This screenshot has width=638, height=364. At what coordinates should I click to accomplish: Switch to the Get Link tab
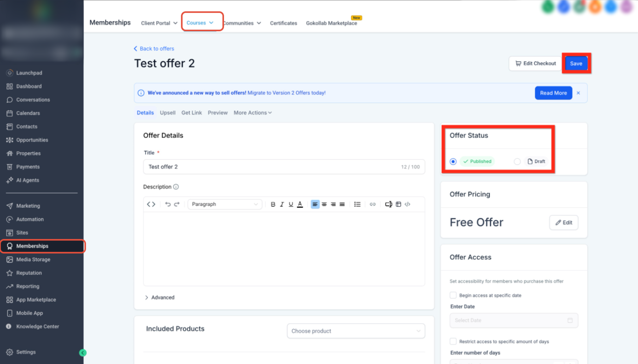pos(192,113)
